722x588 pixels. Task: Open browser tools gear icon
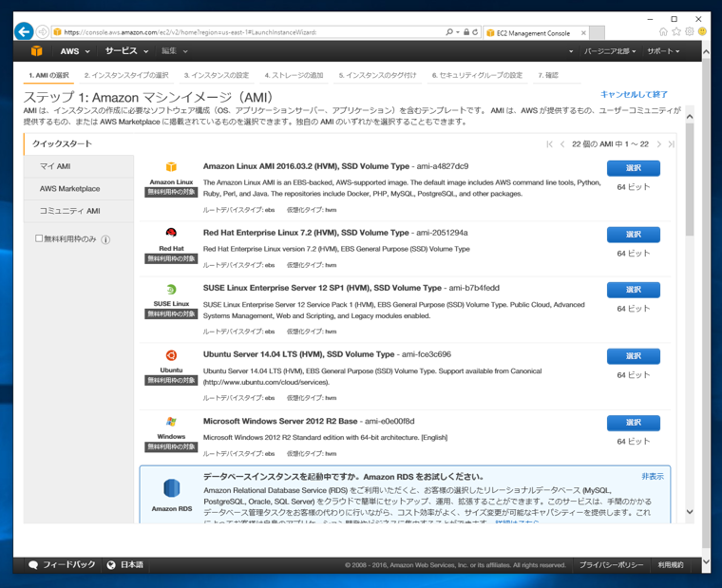[690, 31]
